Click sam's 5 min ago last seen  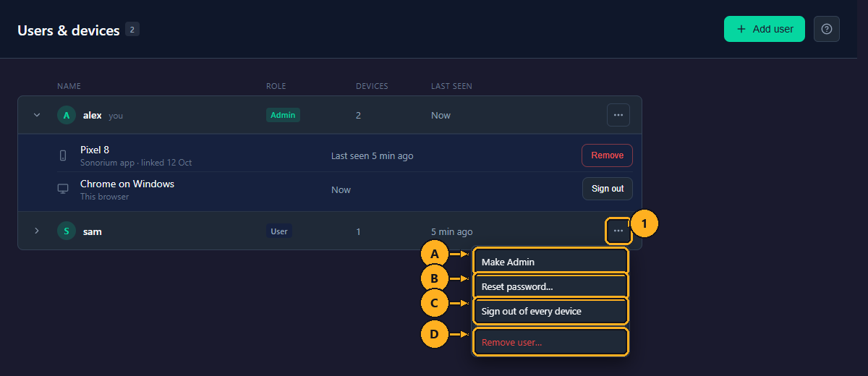[x=452, y=231]
